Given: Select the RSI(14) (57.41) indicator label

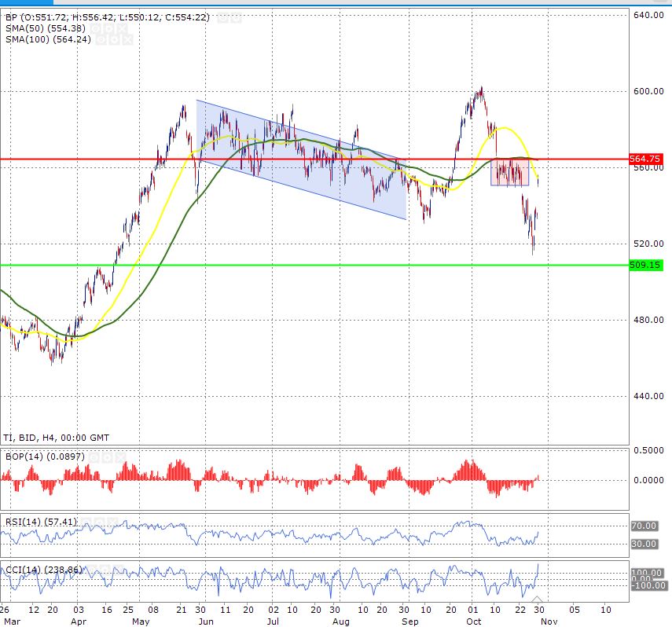Looking at the screenshot, I should coord(41,522).
